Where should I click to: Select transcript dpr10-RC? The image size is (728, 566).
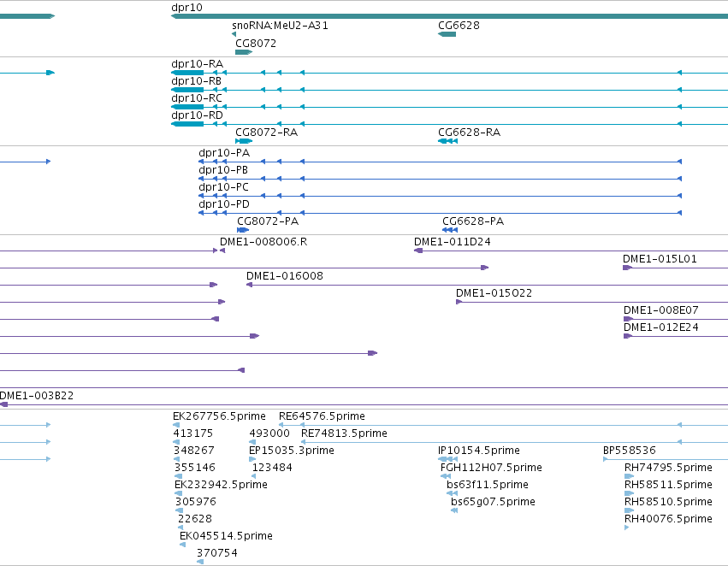(197, 98)
